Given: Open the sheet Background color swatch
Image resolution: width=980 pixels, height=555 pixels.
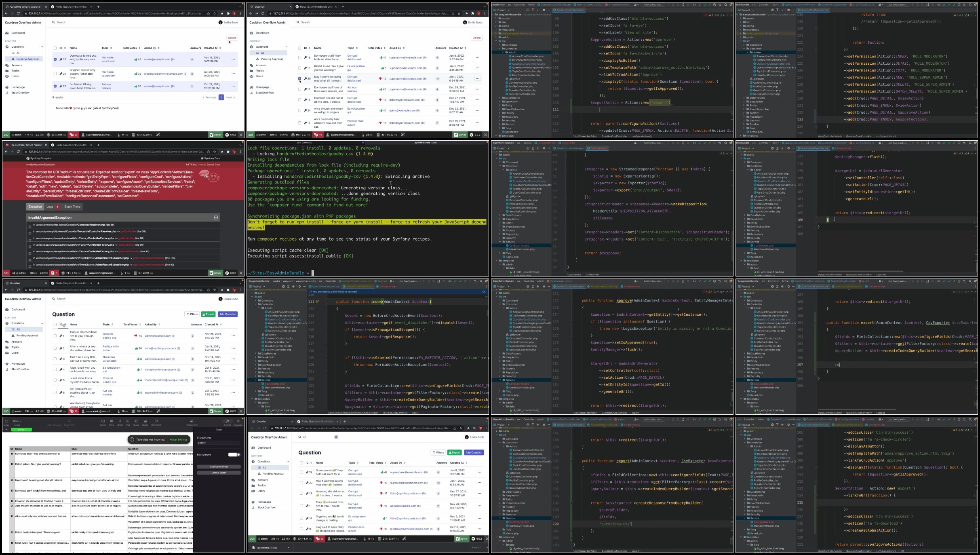Looking at the screenshot, I should [234, 455].
